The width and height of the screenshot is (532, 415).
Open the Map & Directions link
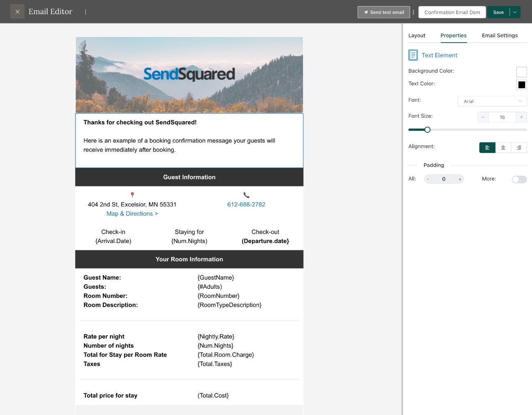pyautogui.click(x=132, y=214)
